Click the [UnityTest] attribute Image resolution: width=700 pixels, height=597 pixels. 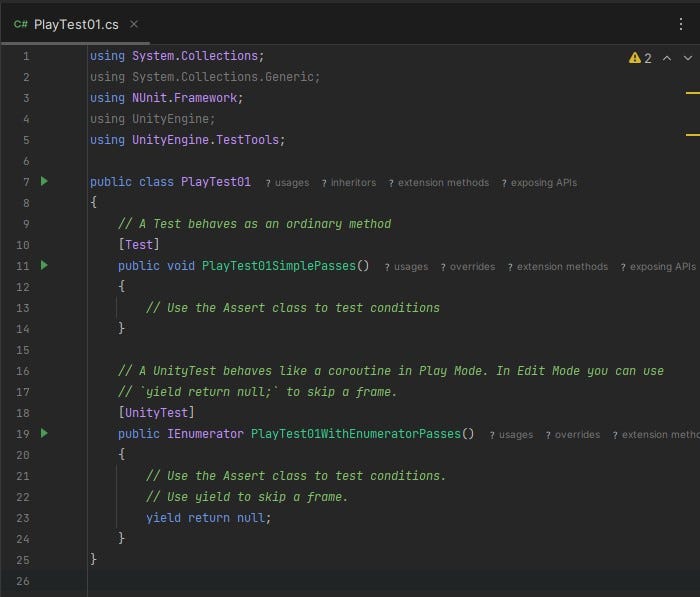(156, 413)
